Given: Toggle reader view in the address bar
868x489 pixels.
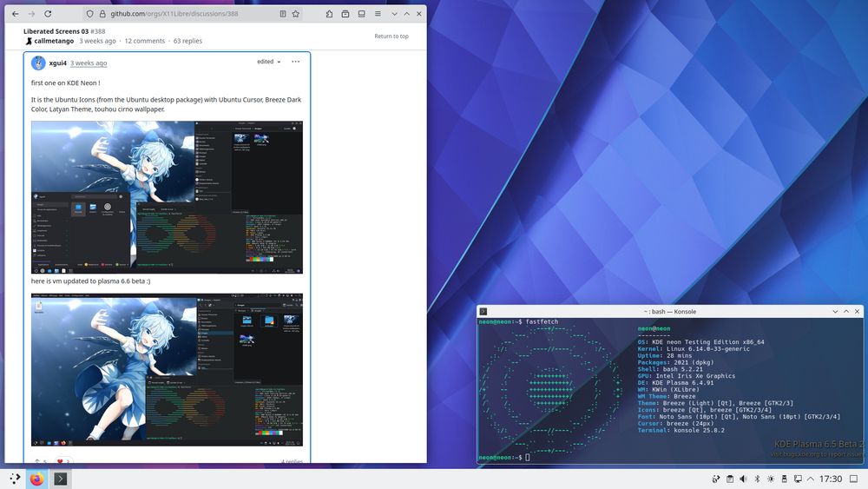Looking at the screenshot, I should coord(283,14).
